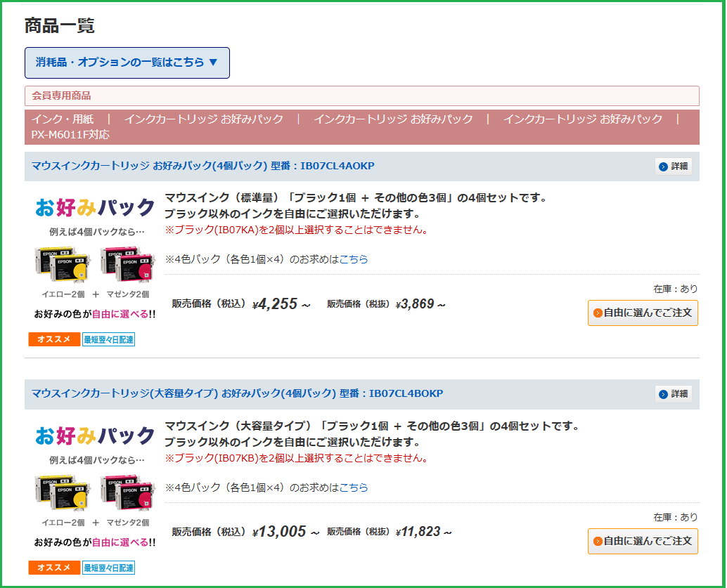The height and width of the screenshot is (588, 727).
Task: Click yellow cartridge image in second product
Action: click(x=63, y=492)
